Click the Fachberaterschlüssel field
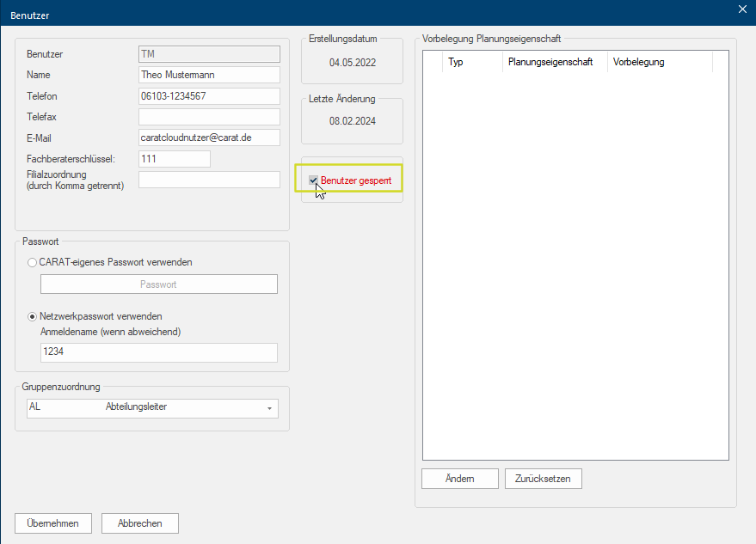 pyautogui.click(x=174, y=159)
